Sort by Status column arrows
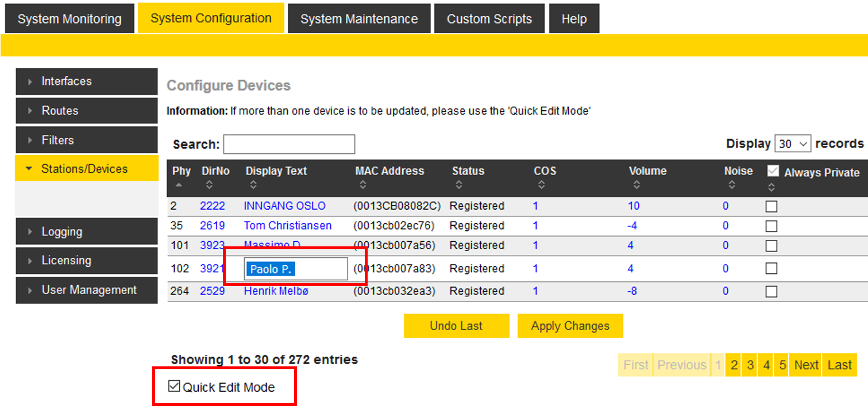This screenshot has height=406, width=868. coord(458,185)
